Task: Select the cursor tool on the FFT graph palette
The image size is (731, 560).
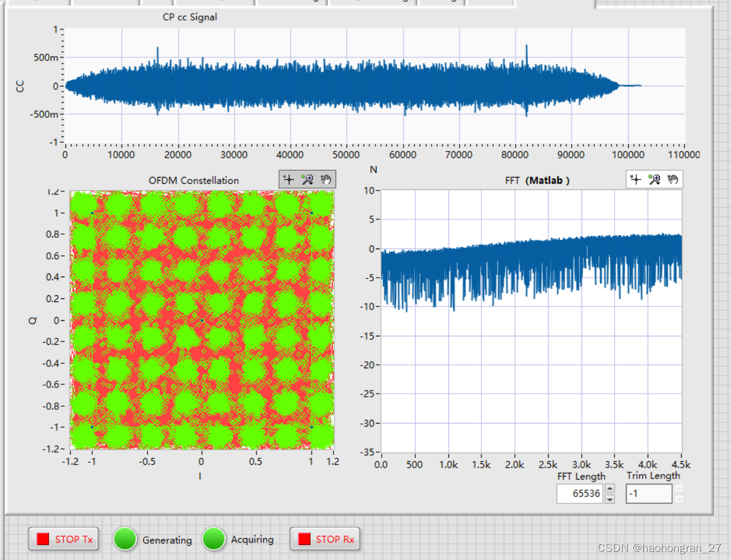Action: point(636,179)
